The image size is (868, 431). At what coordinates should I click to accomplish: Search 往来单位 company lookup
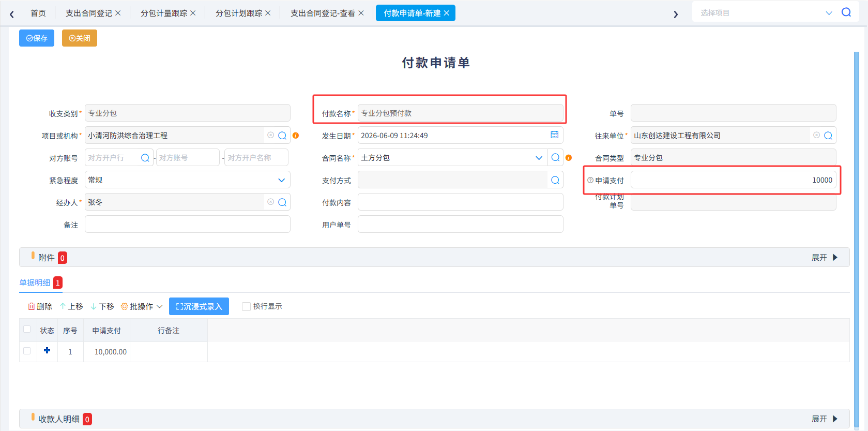pyautogui.click(x=828, y=136)
